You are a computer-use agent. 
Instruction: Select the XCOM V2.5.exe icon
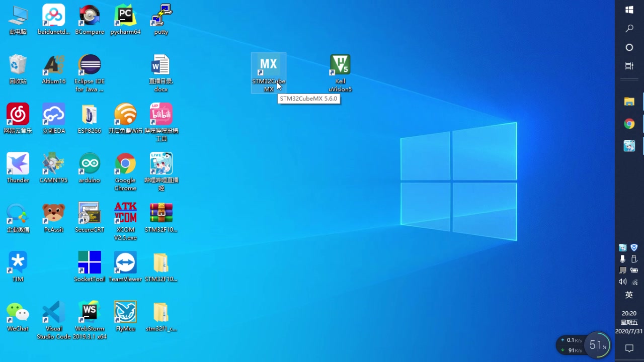(125, 222)
